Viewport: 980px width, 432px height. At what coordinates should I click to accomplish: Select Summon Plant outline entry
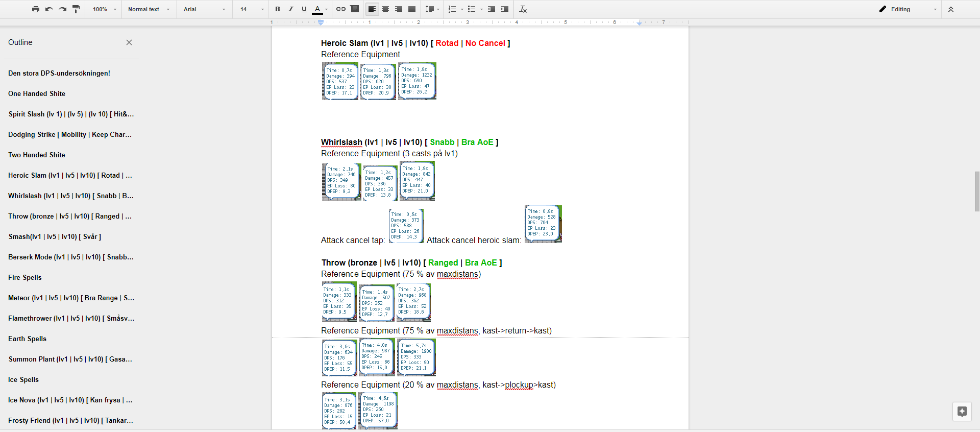pyautogui.click(x=70, y=359)
